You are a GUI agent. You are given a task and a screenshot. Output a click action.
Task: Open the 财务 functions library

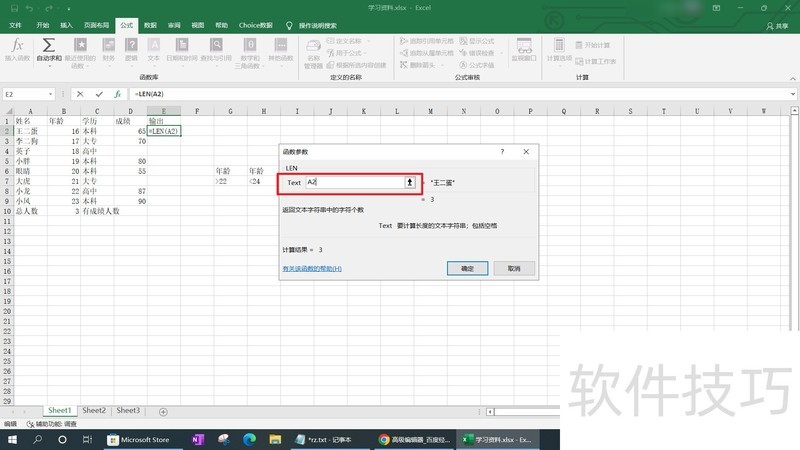click(108, 49)
